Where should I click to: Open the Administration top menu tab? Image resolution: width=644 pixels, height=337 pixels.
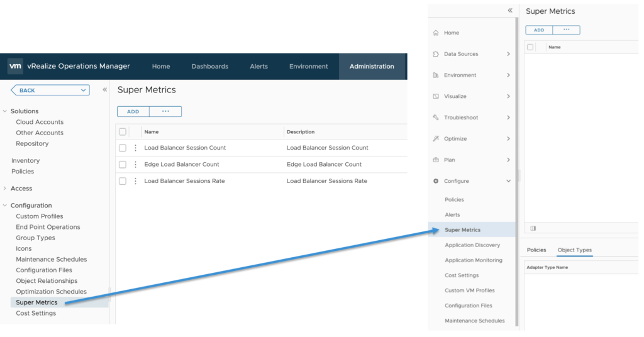(372, 67)
